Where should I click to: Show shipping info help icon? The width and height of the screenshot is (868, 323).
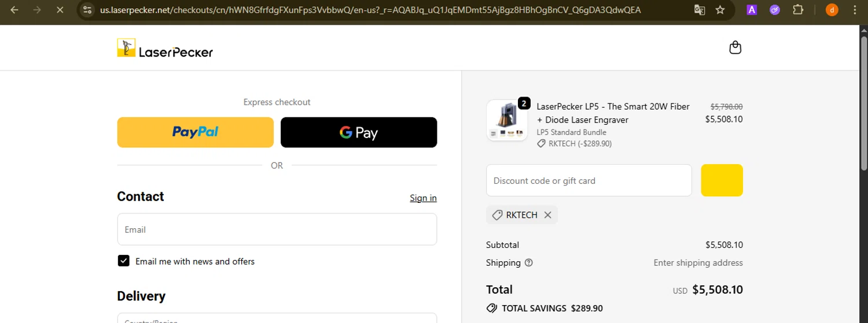click(528, 263)
